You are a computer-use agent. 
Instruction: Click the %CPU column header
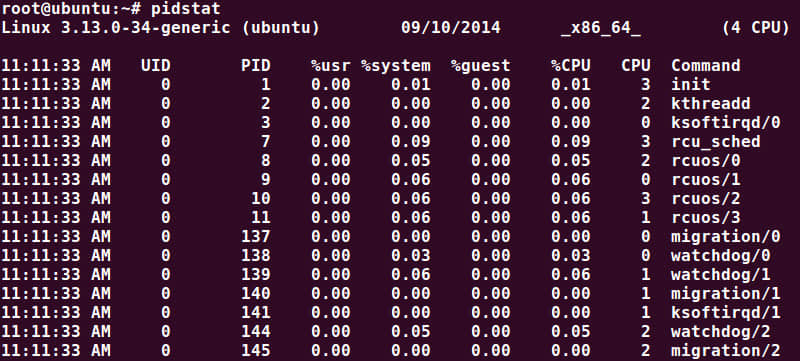tap(571, 65)
